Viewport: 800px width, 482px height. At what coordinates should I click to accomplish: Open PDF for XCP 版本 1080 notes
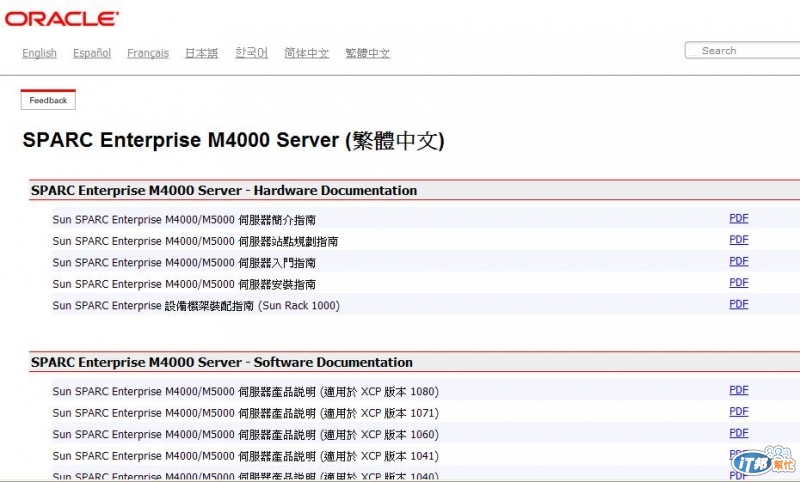(738, 390)
